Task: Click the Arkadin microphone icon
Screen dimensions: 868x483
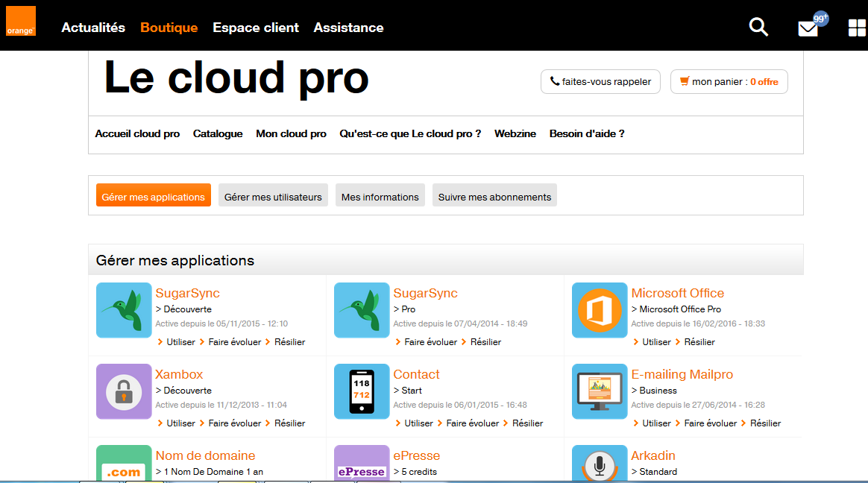Action: pyautogui.click(x=600, y=463)
